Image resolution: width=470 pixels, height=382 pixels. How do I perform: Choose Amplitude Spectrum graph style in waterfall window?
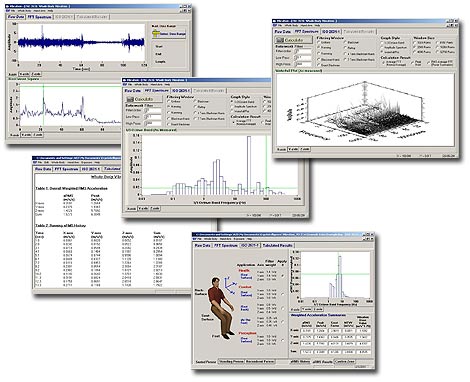coord(395,47)
